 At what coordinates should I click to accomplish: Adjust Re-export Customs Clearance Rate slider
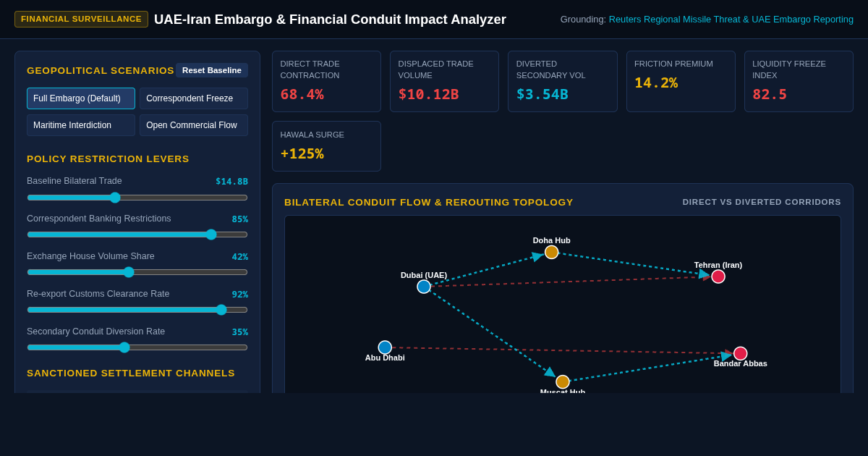click(x=137, y=310)
